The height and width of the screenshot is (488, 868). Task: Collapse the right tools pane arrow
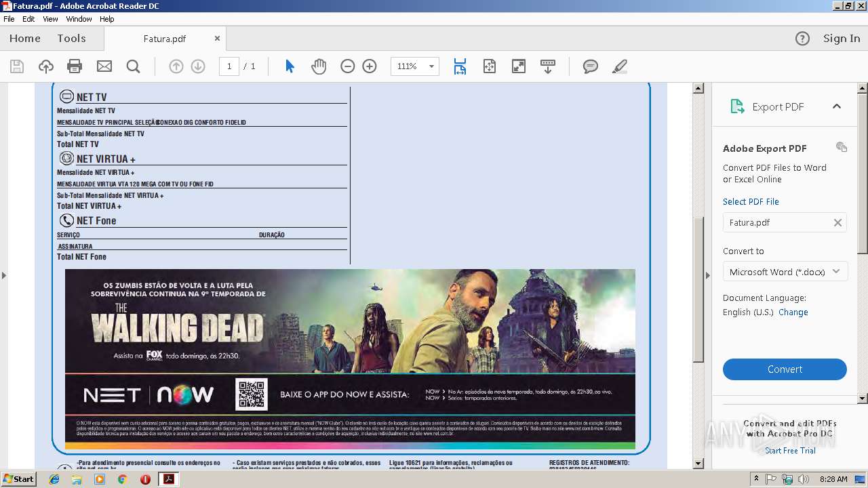pyautogui.click(x=708, y=275)
